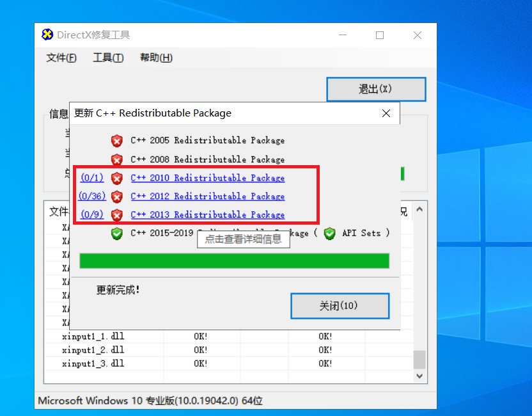The width and height of the screenshot is (532, 416).
Task: Click the (0/9) count link
Action: tap(92, 214)
